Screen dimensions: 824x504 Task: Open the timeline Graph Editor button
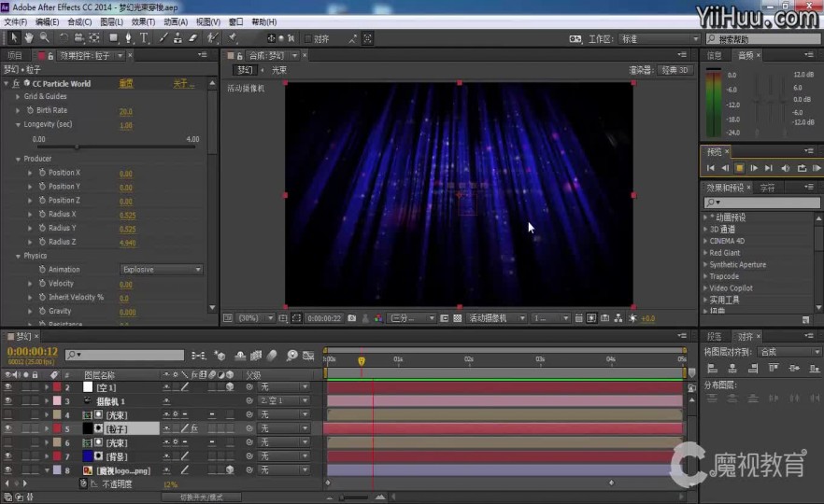pyautogui.click(x=308, y=356)
